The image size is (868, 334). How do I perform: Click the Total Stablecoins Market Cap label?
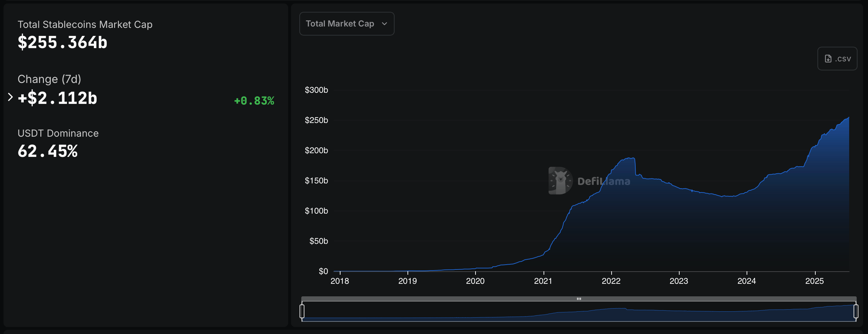click(85, 24)
